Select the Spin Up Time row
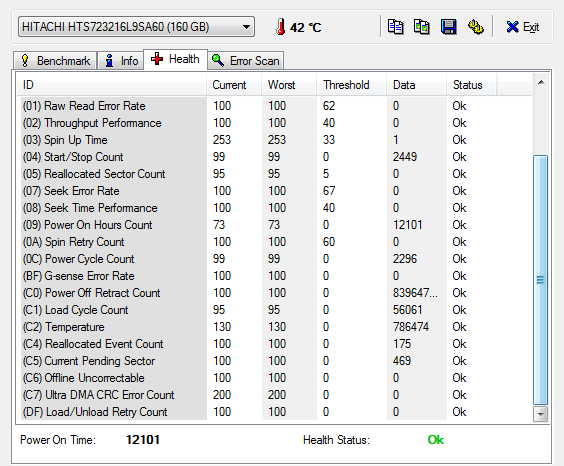Image resolution: width=564 pixels, height=466 pixels. (274, 140)
